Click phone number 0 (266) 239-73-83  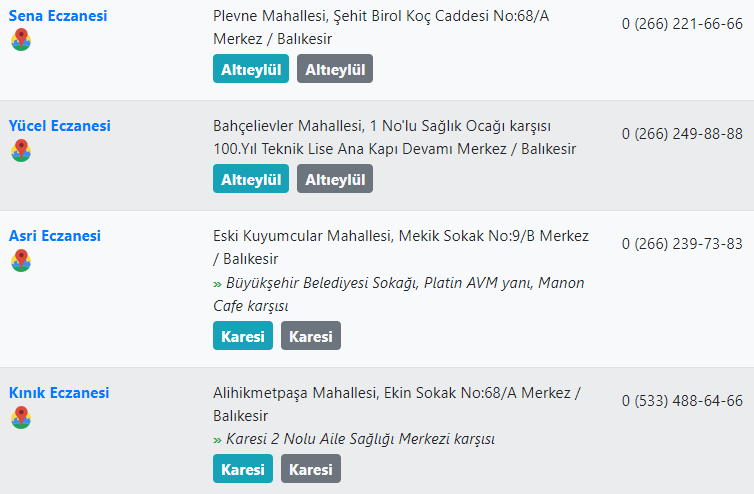coord(682,244)
